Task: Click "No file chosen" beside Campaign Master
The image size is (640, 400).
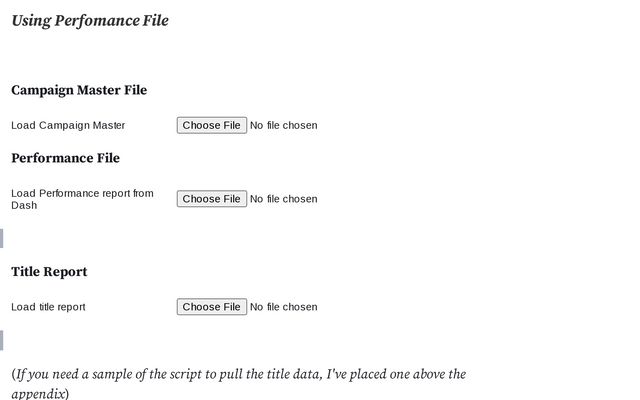Action: tap(284, 125)
